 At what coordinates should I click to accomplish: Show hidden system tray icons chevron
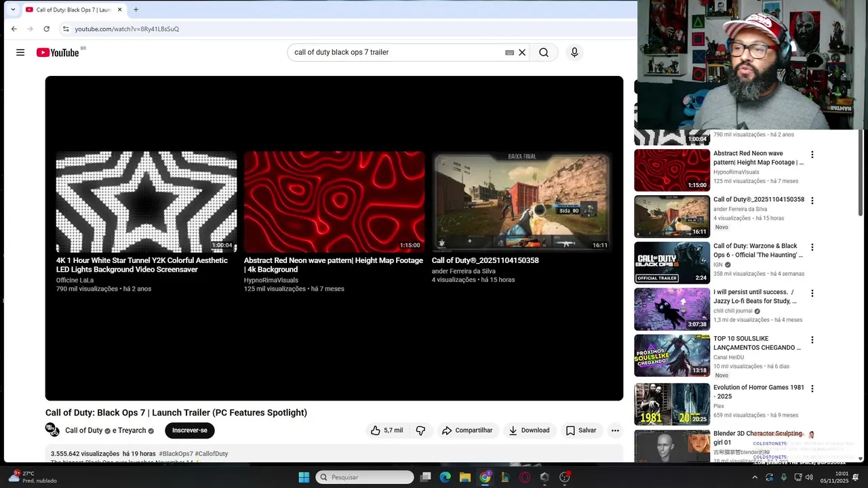click(x=754, y=477)
